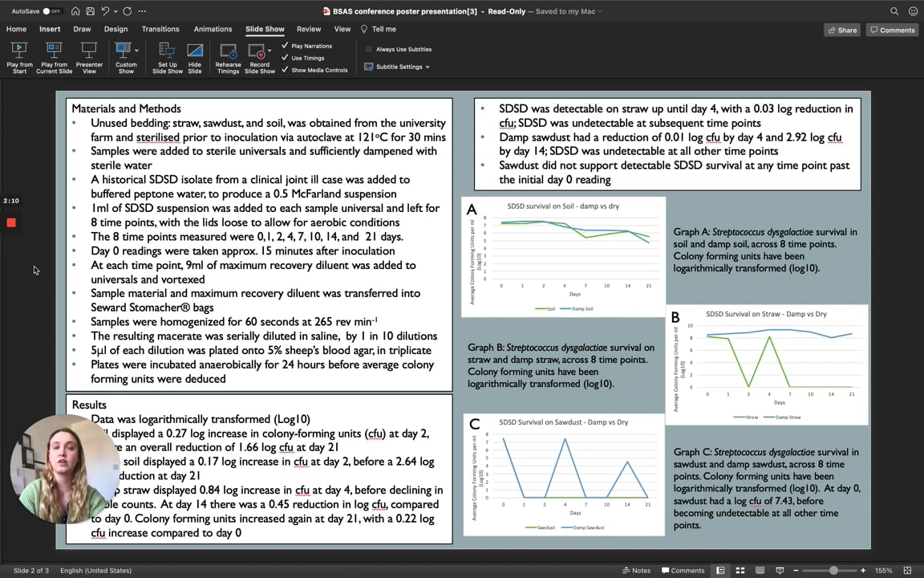The width and height of the screenshot is (924, 578).
Task: Uncheck Play Narrations checkbox
Action: pos(285,46)
